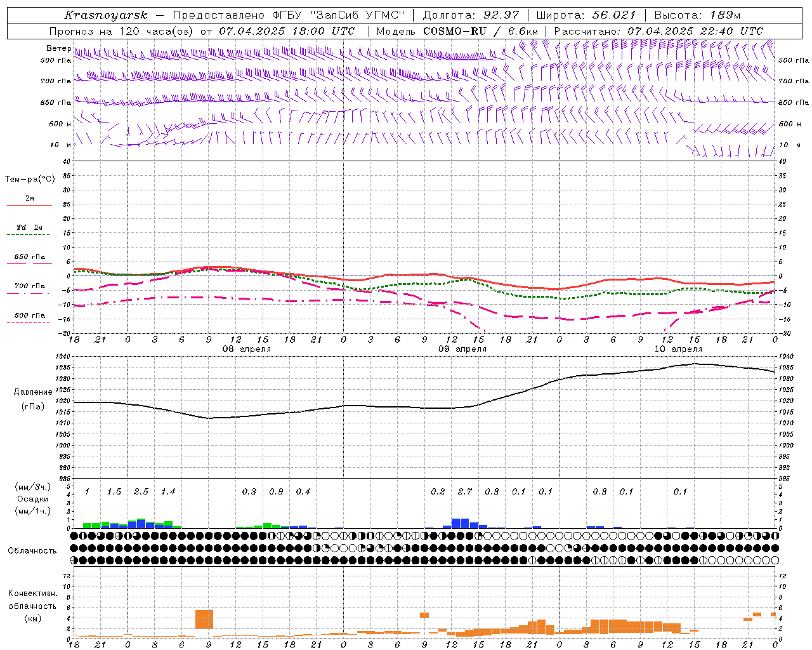Click the precipitation total '0.9'
This screenshot has height=650, width=812.
click(x=276, y=492)
